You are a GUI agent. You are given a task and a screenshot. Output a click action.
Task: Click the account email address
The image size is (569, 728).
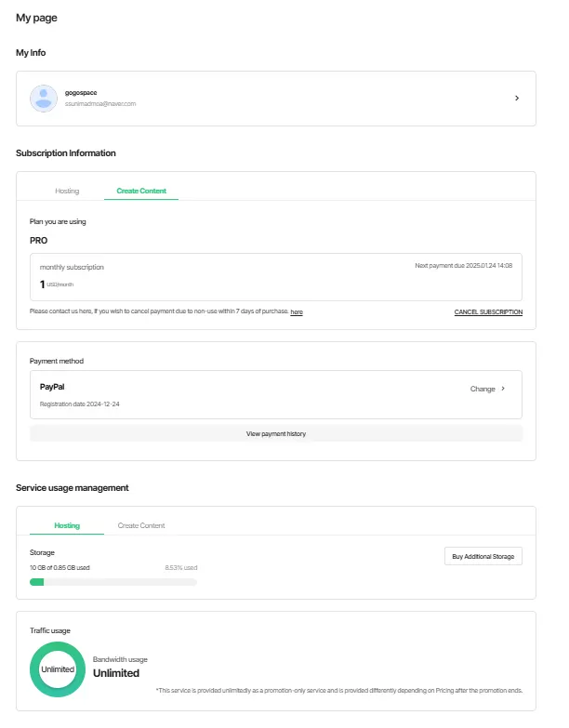100,104
